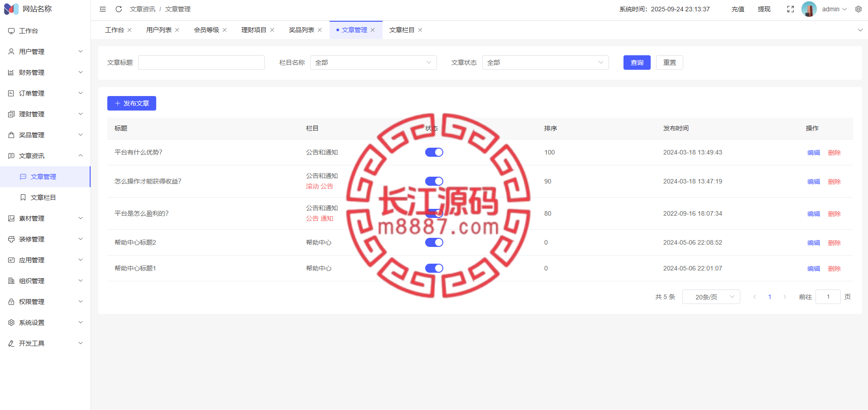Open the 栏目名称 dropdown
Viewport: 868px width, 410px height.
point(374,63)
